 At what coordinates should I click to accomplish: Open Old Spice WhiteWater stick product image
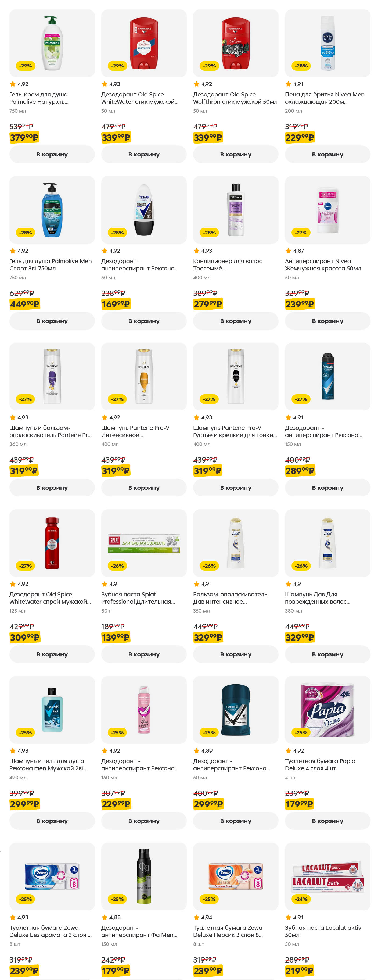point(144,43)
